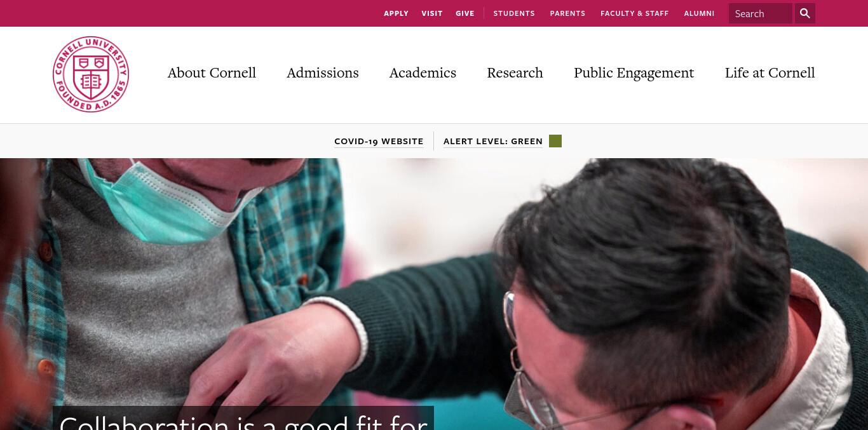The width and height of the screenshot is (868, 430).
Task: Open the Admissions menu
Action: tap(323, 73)
